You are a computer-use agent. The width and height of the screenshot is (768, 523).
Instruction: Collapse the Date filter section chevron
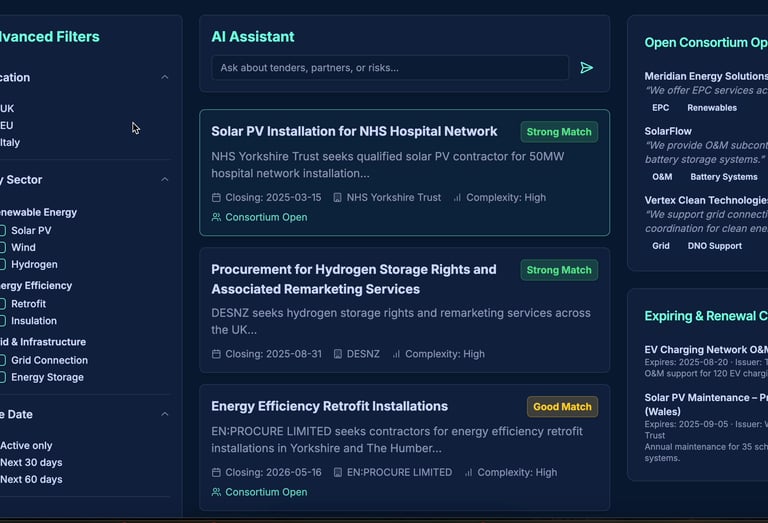[165, 415]
